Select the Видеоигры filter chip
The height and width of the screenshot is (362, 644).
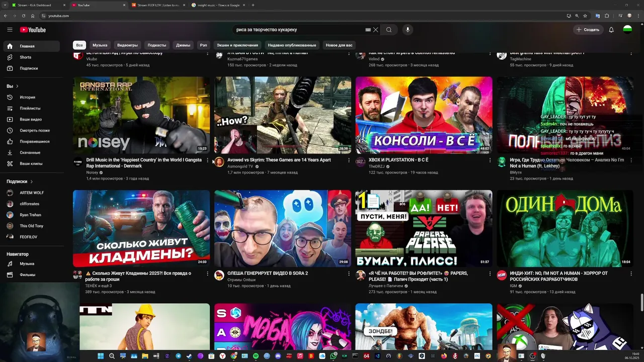pos(127,45)
